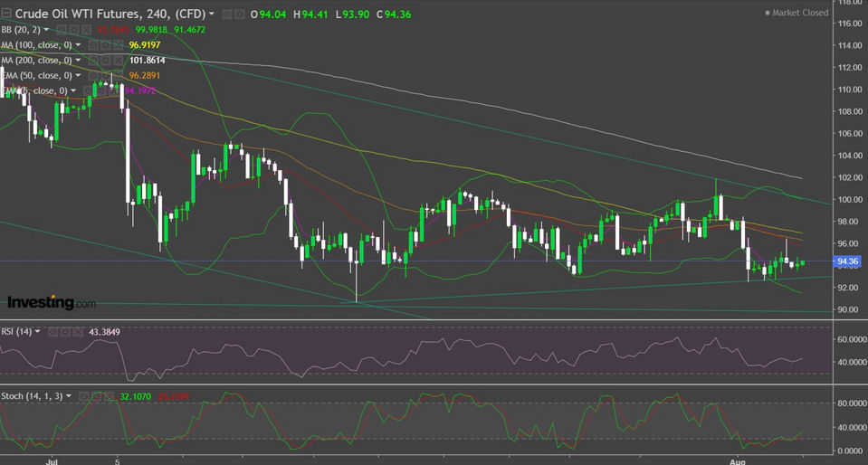Expand the Crude Oil WTI Futures title dropdown

pyautogui.click(x=212, y=14)
